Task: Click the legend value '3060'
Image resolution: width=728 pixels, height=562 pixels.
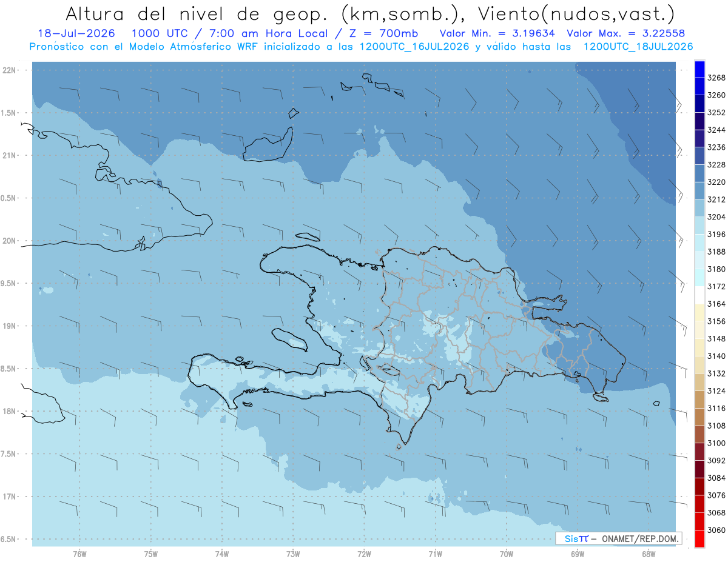Action: (716, 530)
